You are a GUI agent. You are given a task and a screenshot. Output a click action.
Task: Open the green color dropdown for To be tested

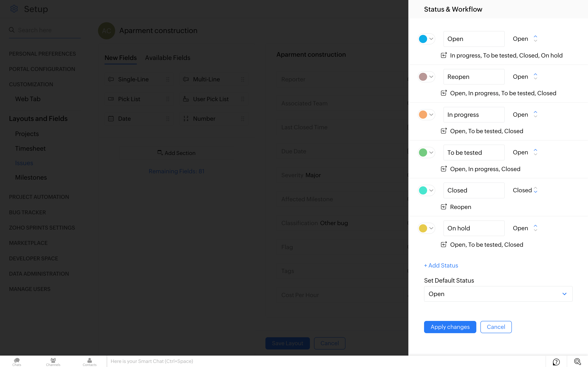point(427,153)
